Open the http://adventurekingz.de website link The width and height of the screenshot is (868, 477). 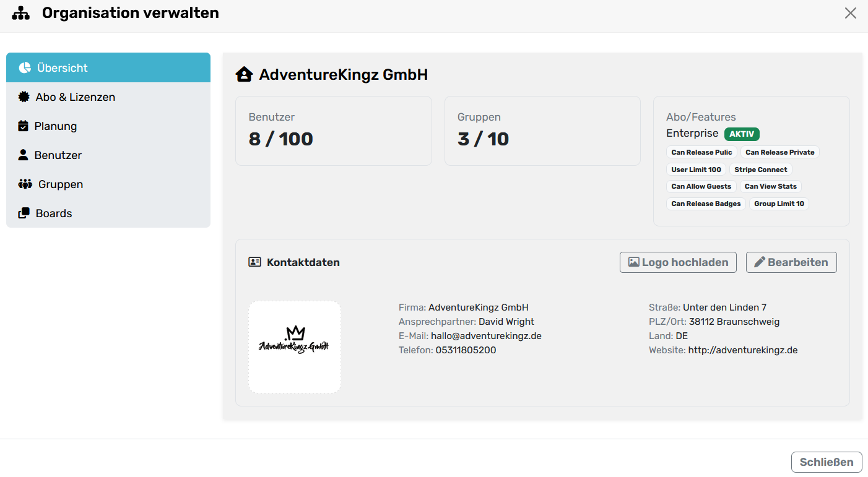[742, 350]
